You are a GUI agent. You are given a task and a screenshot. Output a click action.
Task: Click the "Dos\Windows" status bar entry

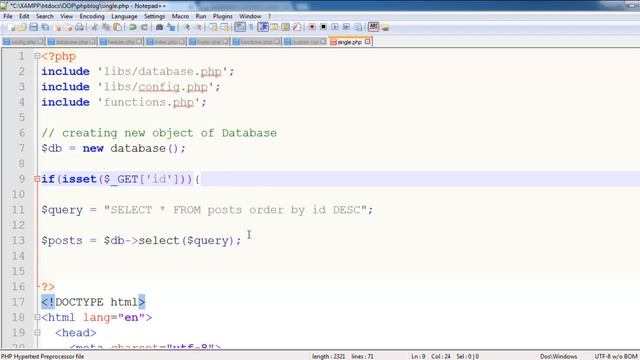click(558, 356)
